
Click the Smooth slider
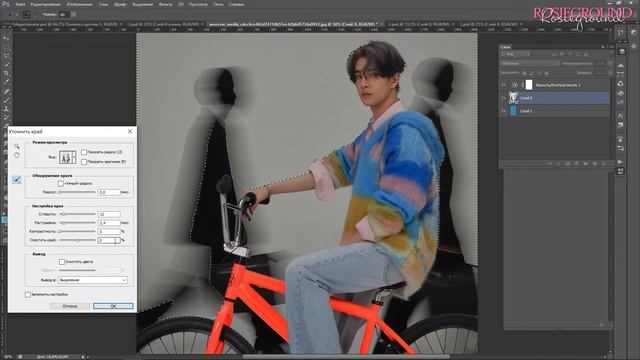[x=77, y=214]
